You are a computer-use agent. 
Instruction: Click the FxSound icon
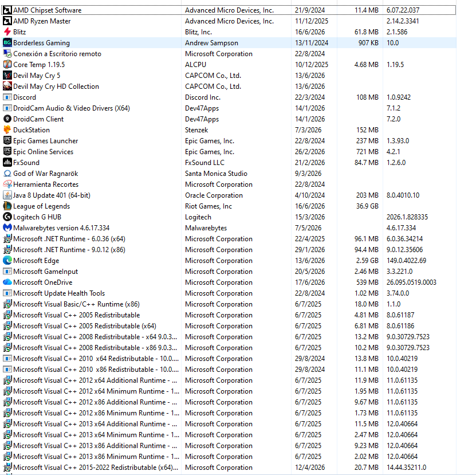pos(7,163)
